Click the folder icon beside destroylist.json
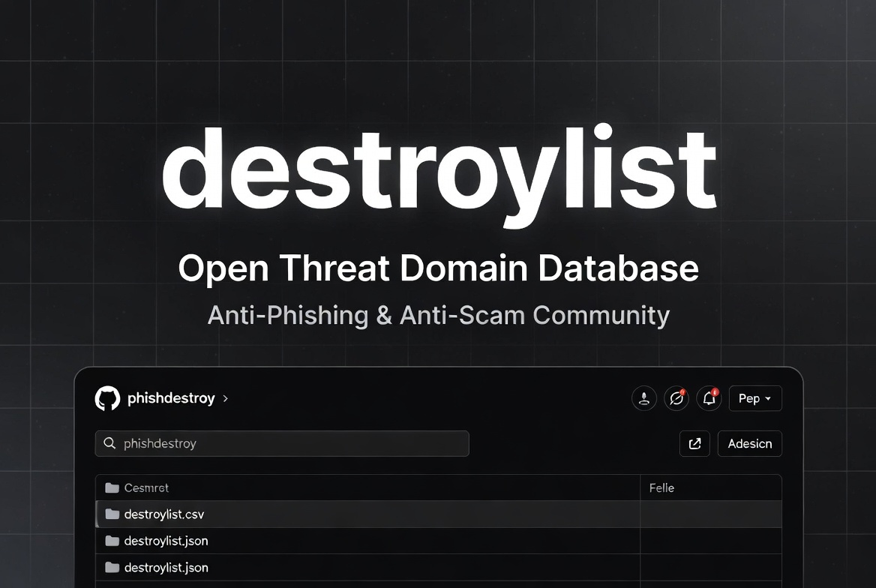The height and width of the screenshot is (588, 876). point(112,541)
